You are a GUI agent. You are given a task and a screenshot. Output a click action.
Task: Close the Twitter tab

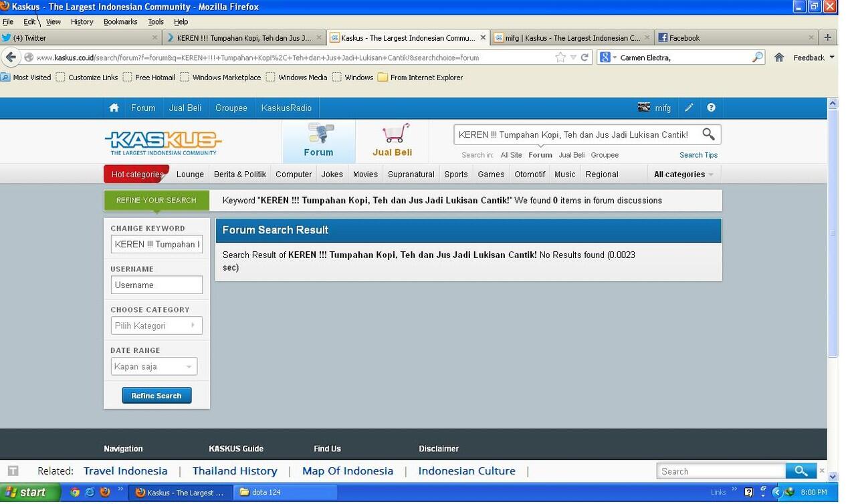(154, 37)
